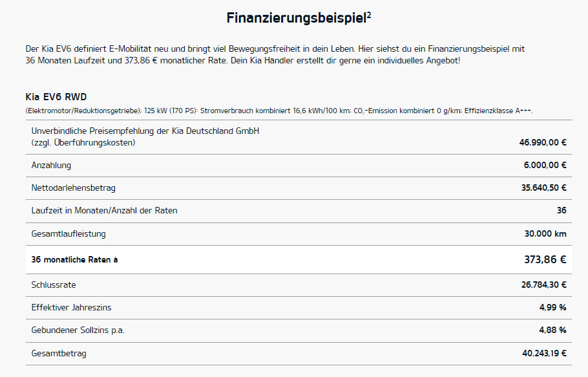Click the Gesamtlaufleistung row label
Image resolution: width=588 pixels, height=377 pixels.
[68, 233]
